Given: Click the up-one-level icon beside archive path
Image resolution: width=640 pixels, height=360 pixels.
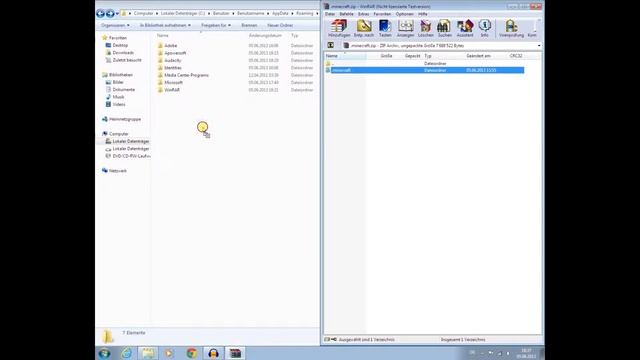Looking at the screenshot, I should click(x=331, y=45).
